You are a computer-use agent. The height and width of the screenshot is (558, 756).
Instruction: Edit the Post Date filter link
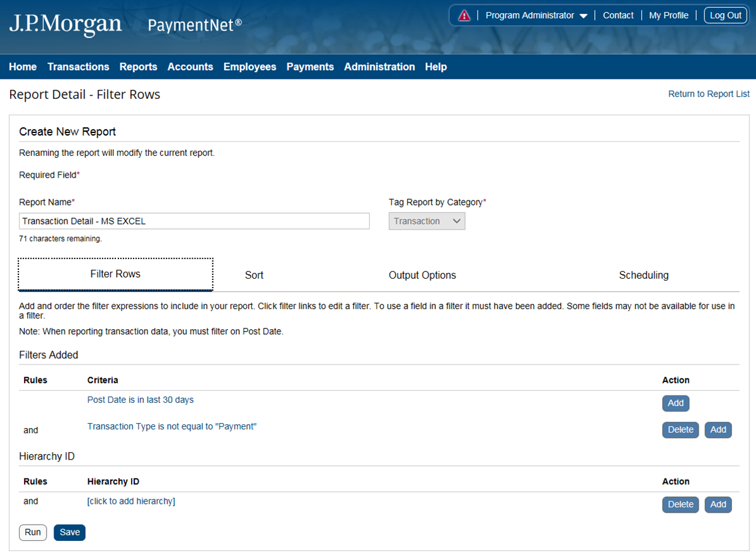pyautogui.click(x=140, y=400)
